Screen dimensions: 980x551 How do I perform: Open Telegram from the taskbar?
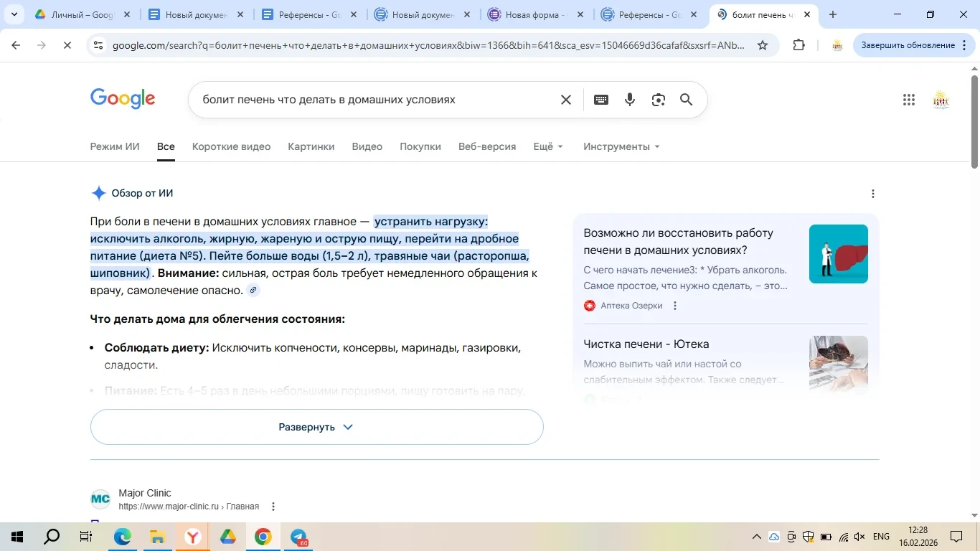coord(298,537)
